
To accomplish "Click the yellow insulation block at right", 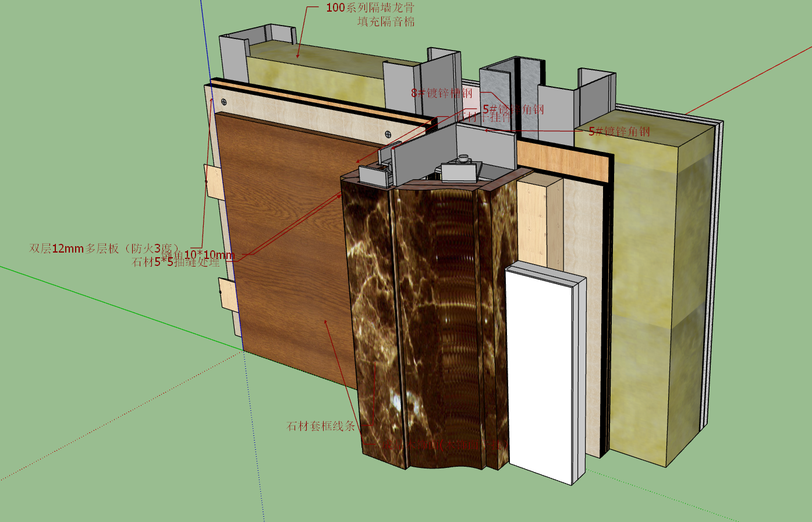I will pyautogui.click(x=646, y=291).
